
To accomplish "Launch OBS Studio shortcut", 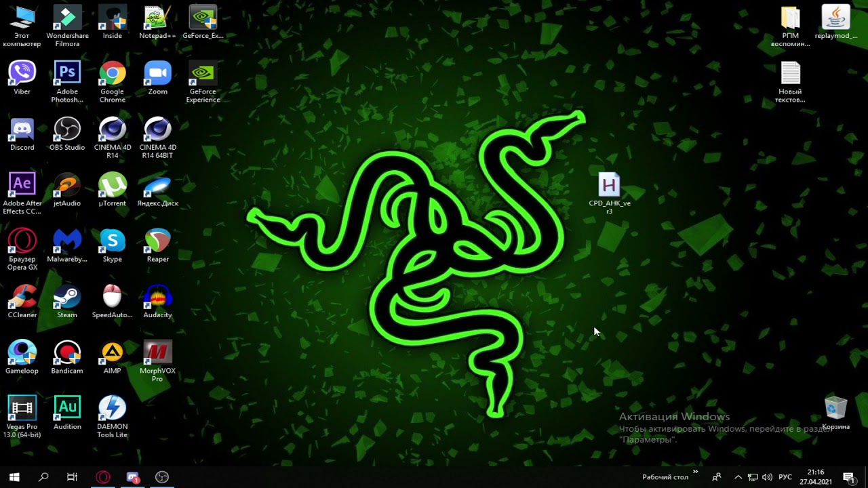I will [x=67, y=134].
